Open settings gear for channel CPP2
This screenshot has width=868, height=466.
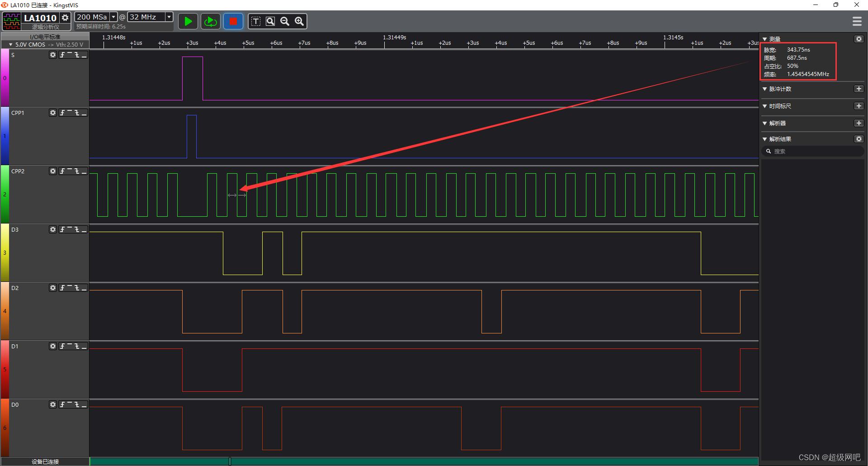coord(53,171)
